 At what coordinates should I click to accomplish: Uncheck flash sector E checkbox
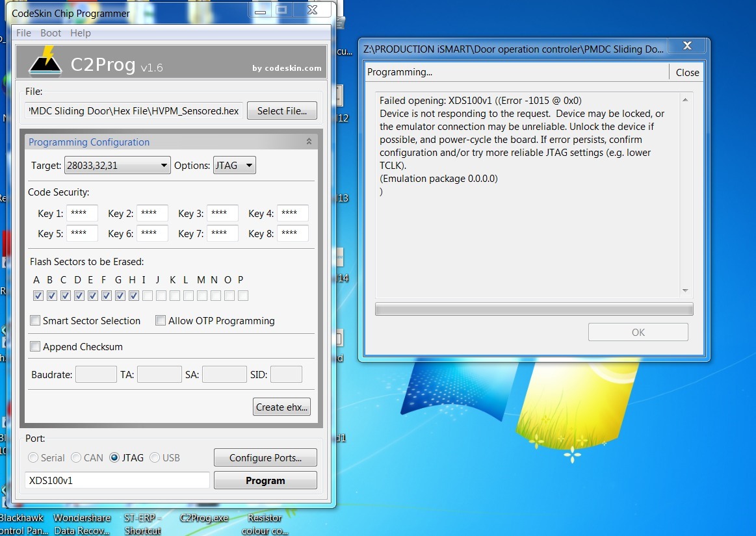[x=93, y=296]
